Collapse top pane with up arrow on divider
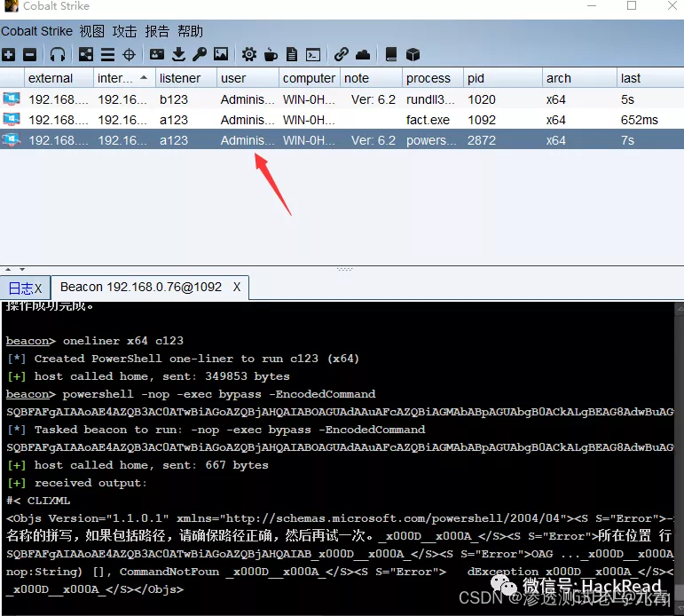Image resolution: width=684 pixels, height=616 pixels. pyautogui.click(x=8, y=269)
